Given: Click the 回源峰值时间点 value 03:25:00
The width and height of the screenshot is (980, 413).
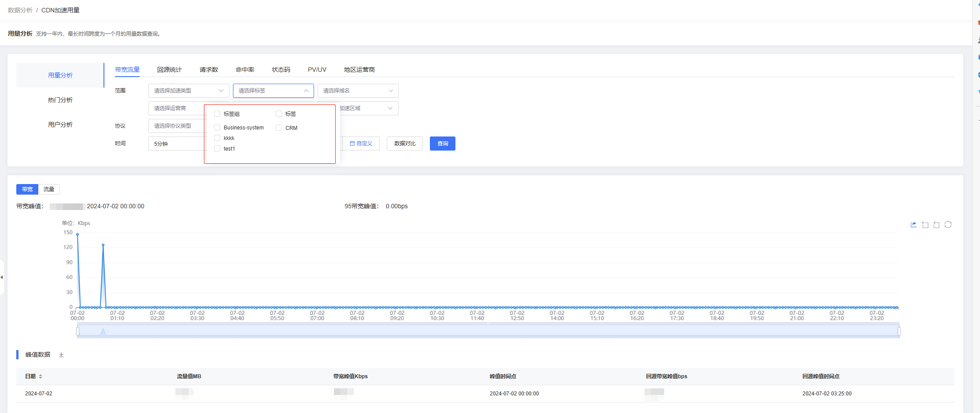Looking at the screenshot, I should [x=827, y=394].
